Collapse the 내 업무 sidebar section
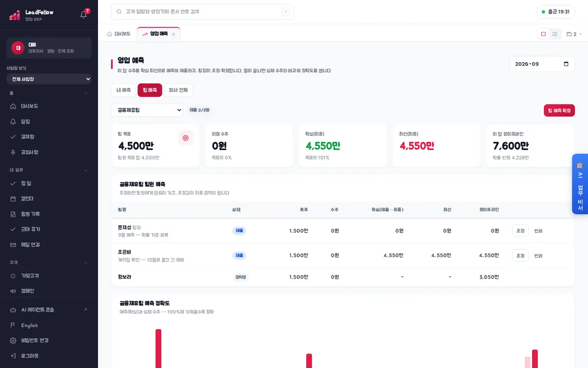Screen dimensions: 588x368 tap(86, 170)
